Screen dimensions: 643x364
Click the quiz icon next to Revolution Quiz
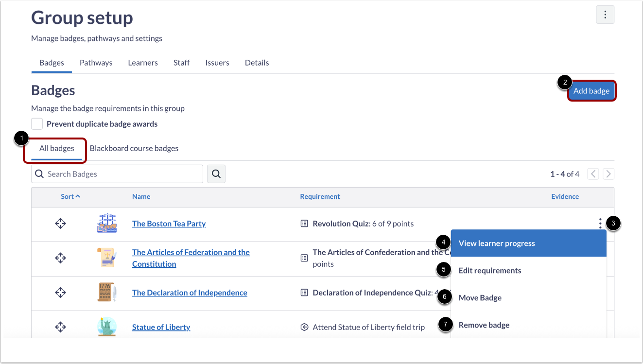[x=304, y=224]
